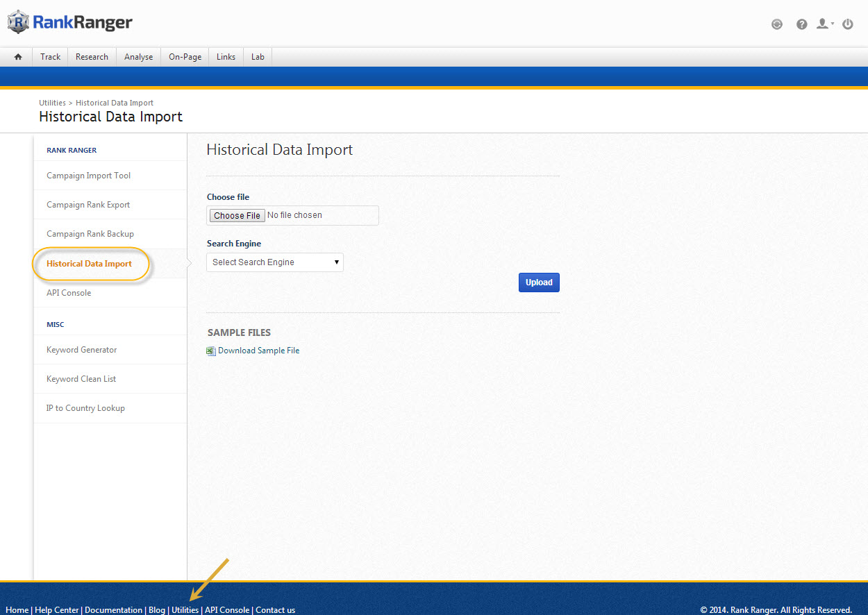Click the home icon in navigation bar
Viewport: 868px width, 615px height.
coord(18,57)
